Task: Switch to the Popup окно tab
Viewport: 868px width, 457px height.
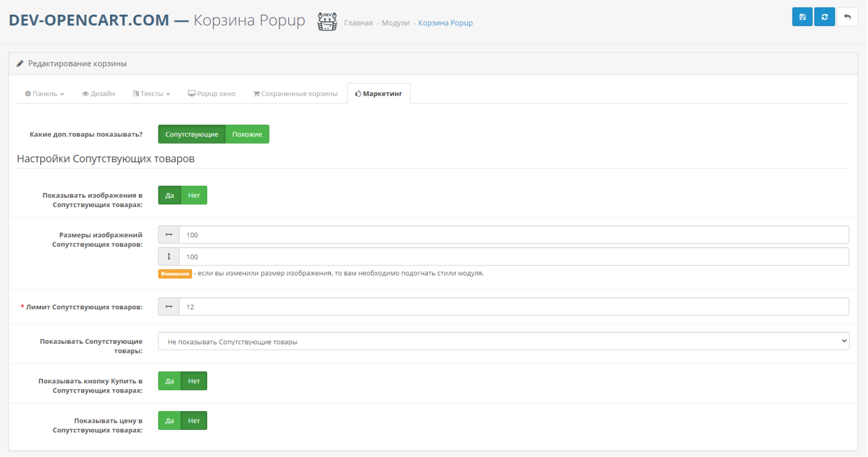Action: pos(212,94)
